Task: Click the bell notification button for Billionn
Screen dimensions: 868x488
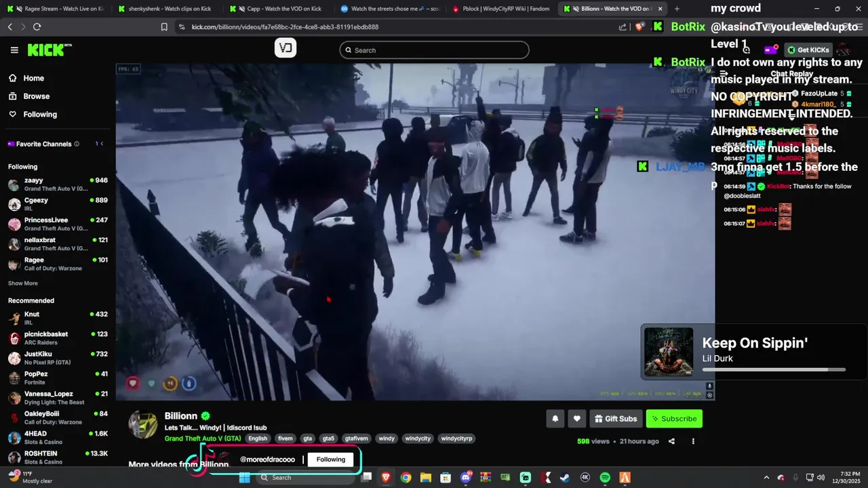Action: tap(555, 419)
